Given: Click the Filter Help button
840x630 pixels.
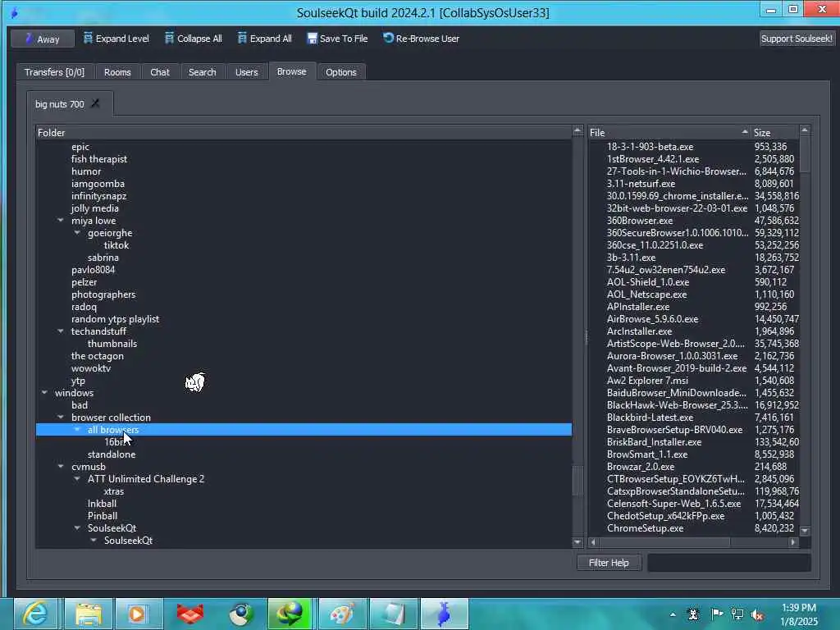Looking at the screenshot, I should pos(609,563).
